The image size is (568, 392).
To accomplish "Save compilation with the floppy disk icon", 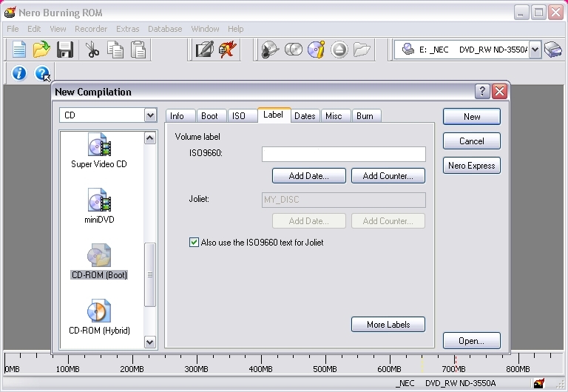I will [65, 50].
